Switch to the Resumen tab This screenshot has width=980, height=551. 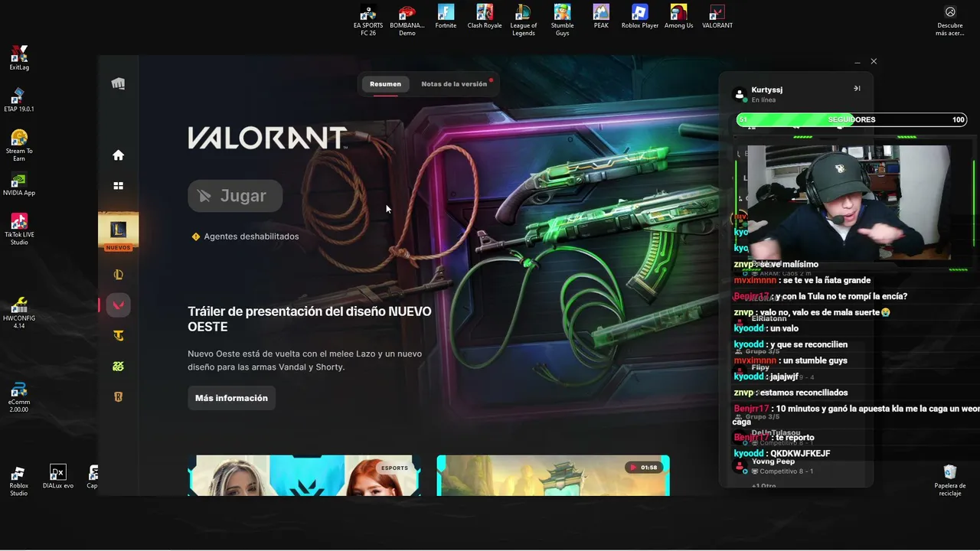pos(385,84)
